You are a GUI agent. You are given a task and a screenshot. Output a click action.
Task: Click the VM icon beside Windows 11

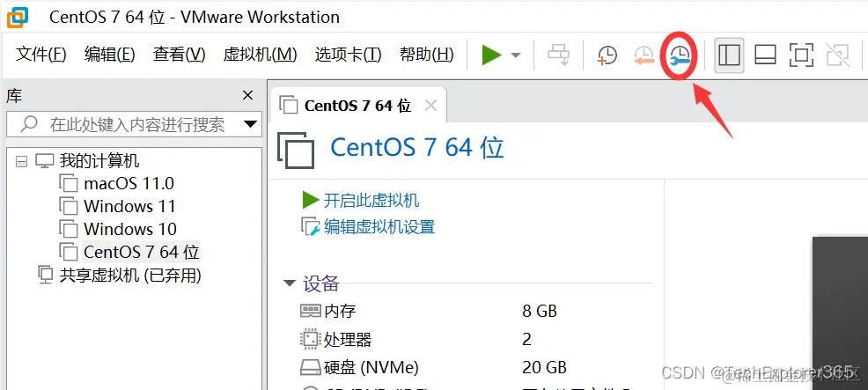tap(68, 207)
